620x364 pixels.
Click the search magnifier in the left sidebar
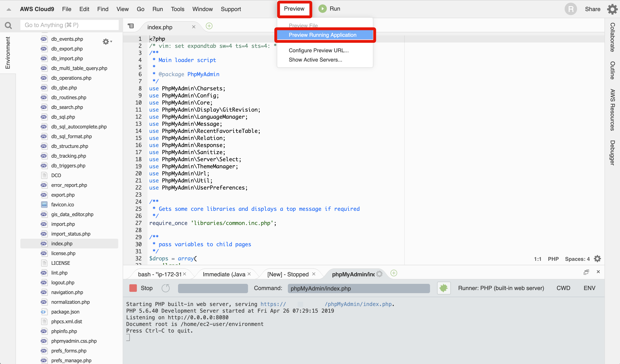click(x=8, y=25)
